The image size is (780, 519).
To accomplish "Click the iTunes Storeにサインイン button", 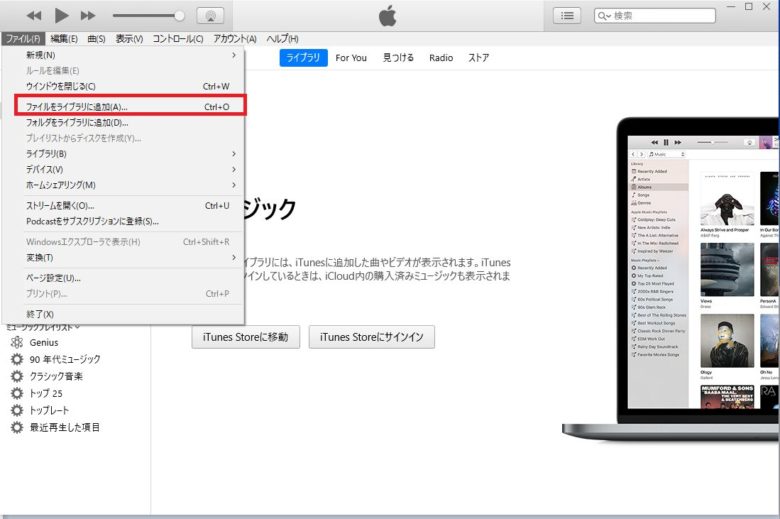I will coord(372,337).
